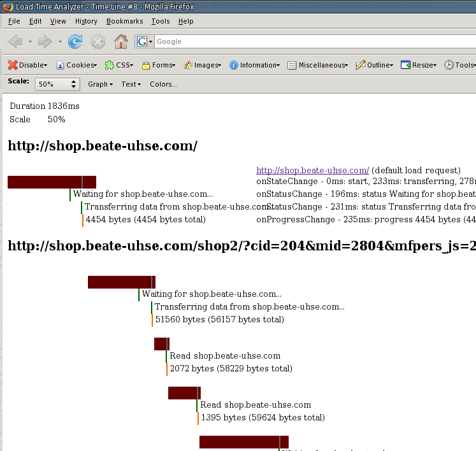Click the 'http://shop.beate-uhse.com/' heading
This screenshot has height=451, width=476.
103,146
